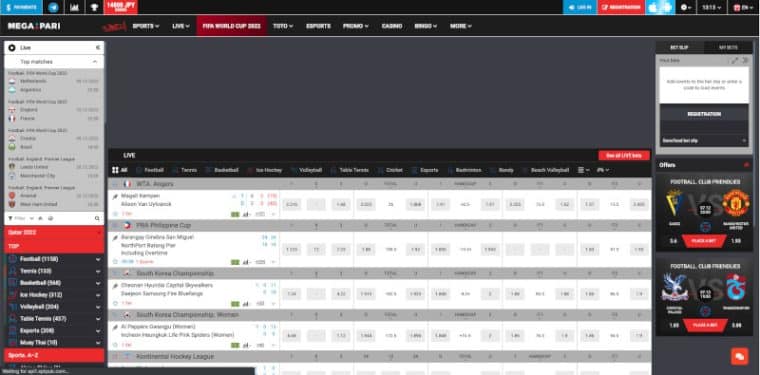Collapse the Live sidebar panel
The height and width of the screenshot is (375, 760).
pyautogui.click(x=98, y=47)
